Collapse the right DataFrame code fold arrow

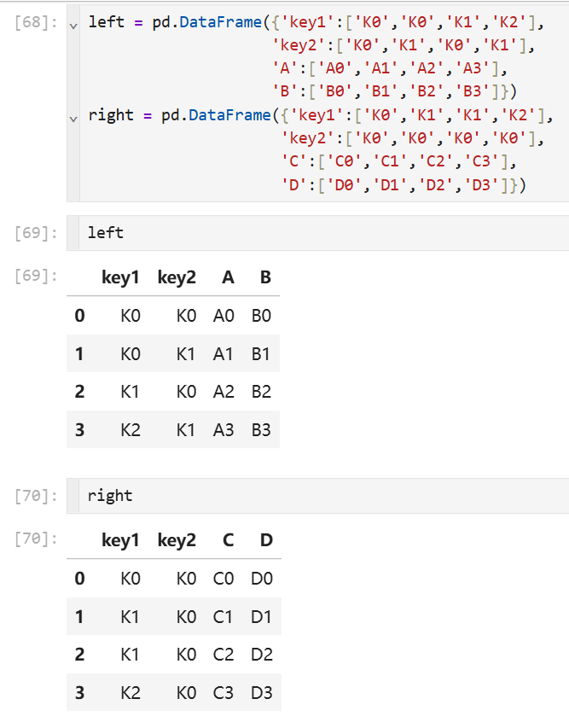pos(73,119)
